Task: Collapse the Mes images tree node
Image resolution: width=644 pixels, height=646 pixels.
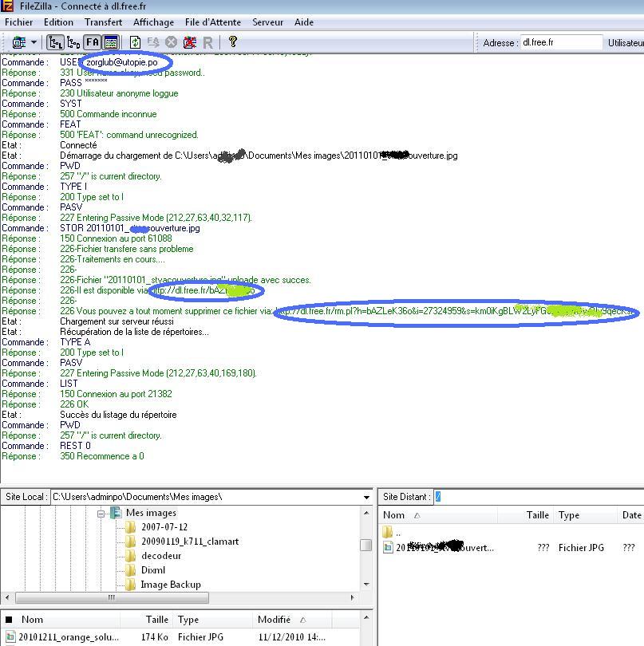Action: click(x=101, y=514)
